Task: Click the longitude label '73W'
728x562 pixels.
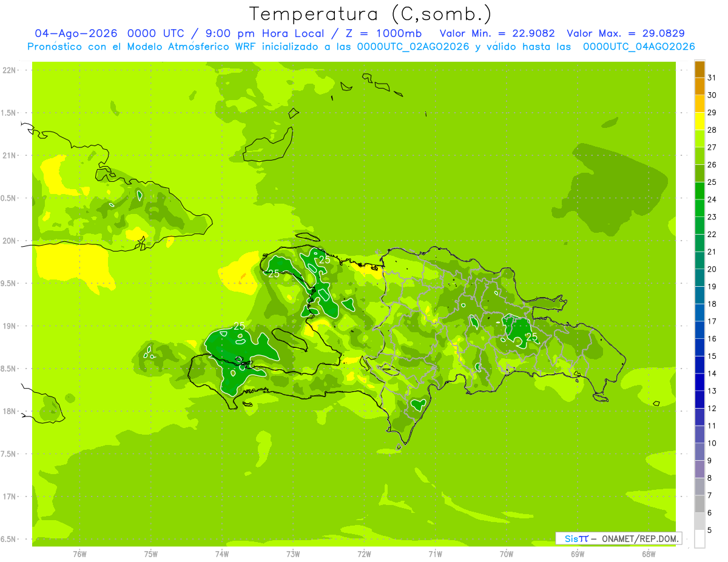Action: 293,554
